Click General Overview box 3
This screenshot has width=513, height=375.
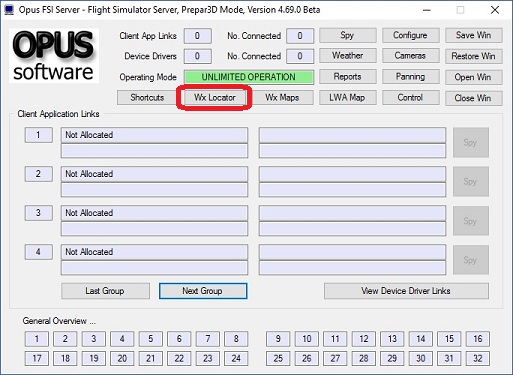[x=94, y=339]
